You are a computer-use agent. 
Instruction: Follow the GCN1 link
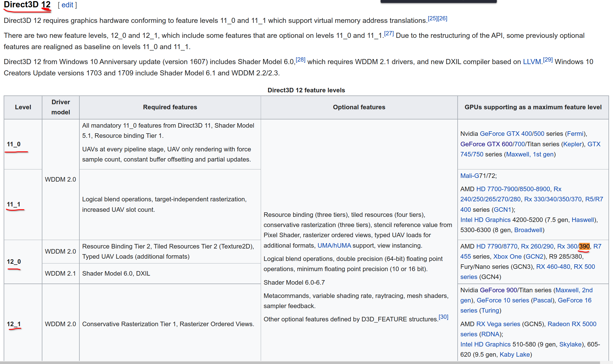pyautogui.click(x=503, y=210)
